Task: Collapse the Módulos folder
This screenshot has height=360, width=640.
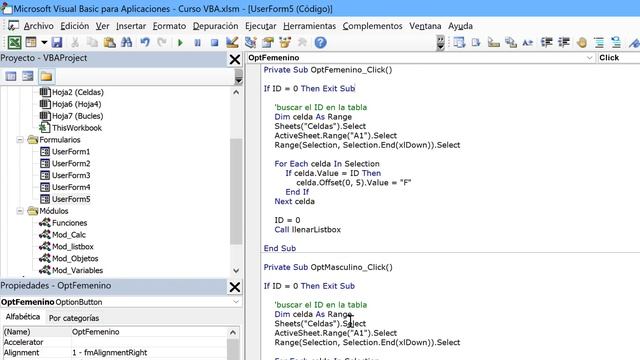Action: tap(20, 211)
